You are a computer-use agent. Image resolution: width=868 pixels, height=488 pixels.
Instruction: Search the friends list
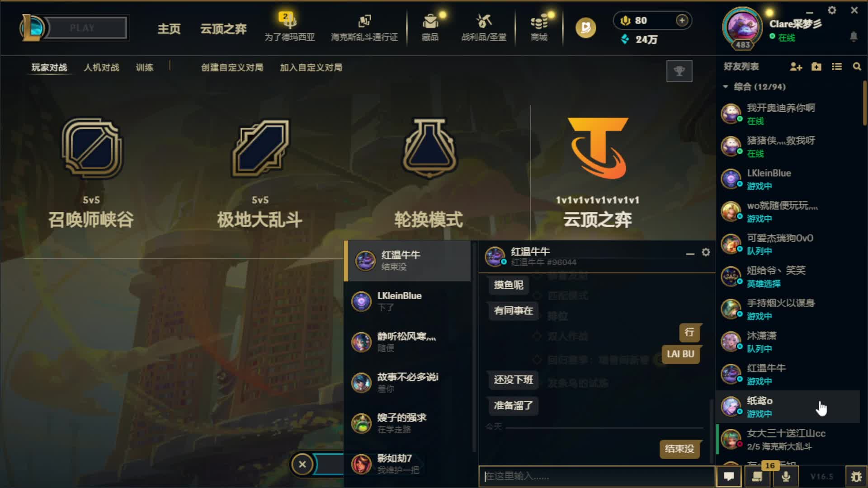coord(857,67)
